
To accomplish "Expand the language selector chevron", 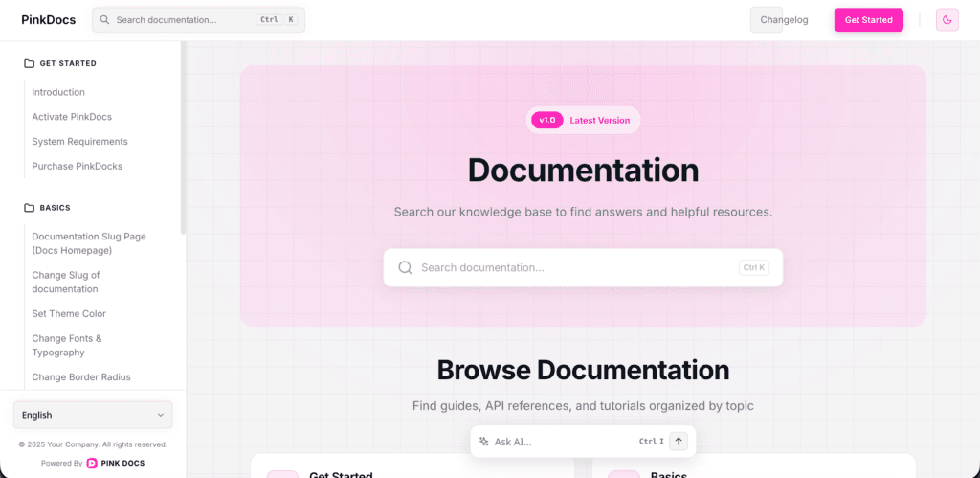I will pos(160,415).
